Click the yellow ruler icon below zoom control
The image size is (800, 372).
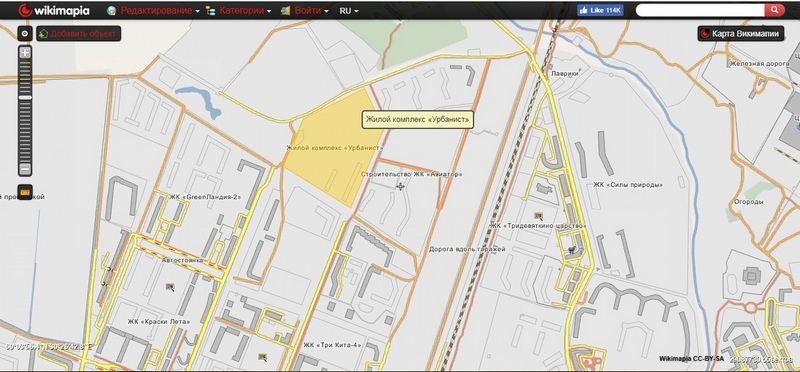[x=25, y=192]
